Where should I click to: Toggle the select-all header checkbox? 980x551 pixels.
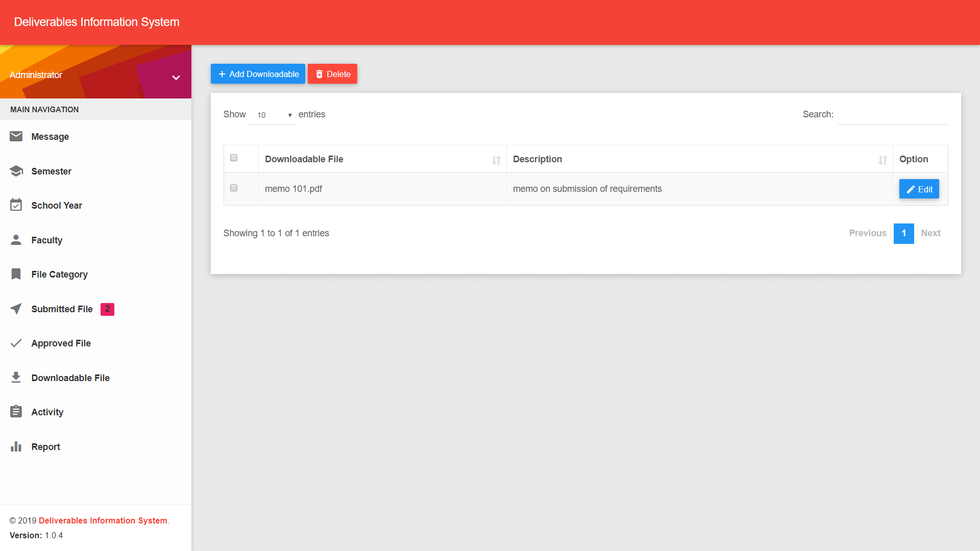pyautogui.click(x=234, y=158)
